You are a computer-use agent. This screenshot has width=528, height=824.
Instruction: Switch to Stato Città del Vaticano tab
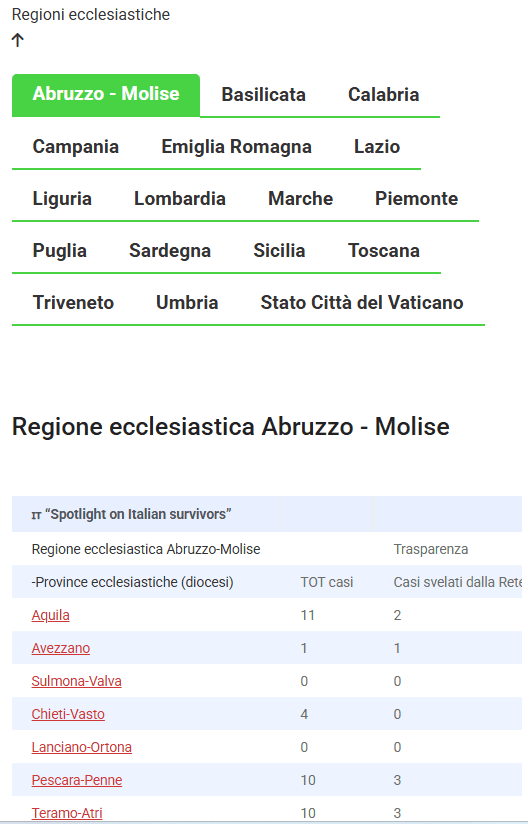click(362, 303)
